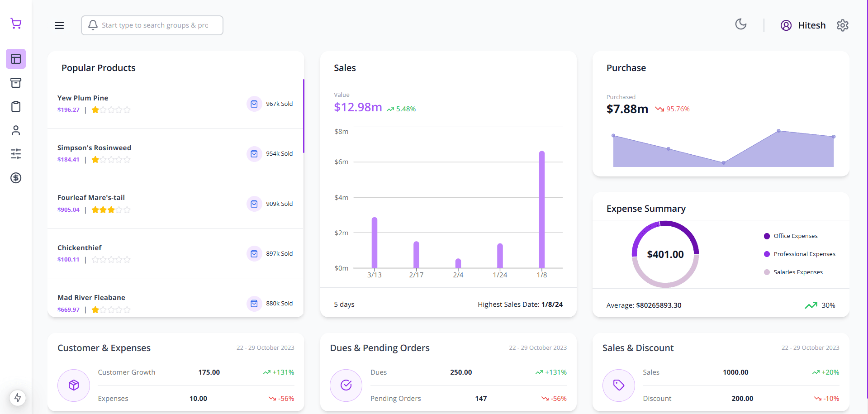Image resolution: width=868 pixels, height=414 pixels.
Task: Toggle dark mode with moon icon
Action: pyautogui.click(x=740, y=24)
